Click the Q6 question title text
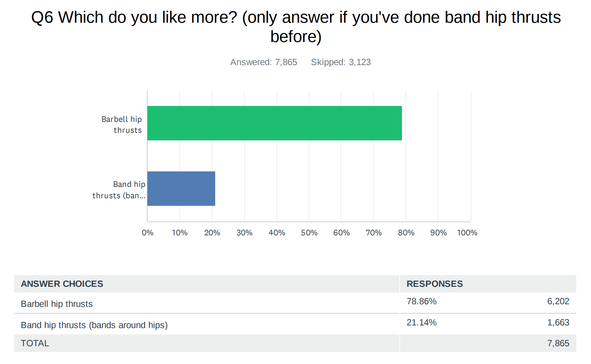The height and width of the screenshot is (364, 591). pos(296,27)
